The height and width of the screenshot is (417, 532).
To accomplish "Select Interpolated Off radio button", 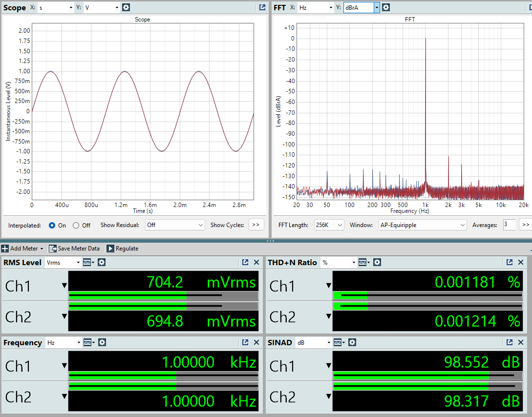I will click(76, 226).
